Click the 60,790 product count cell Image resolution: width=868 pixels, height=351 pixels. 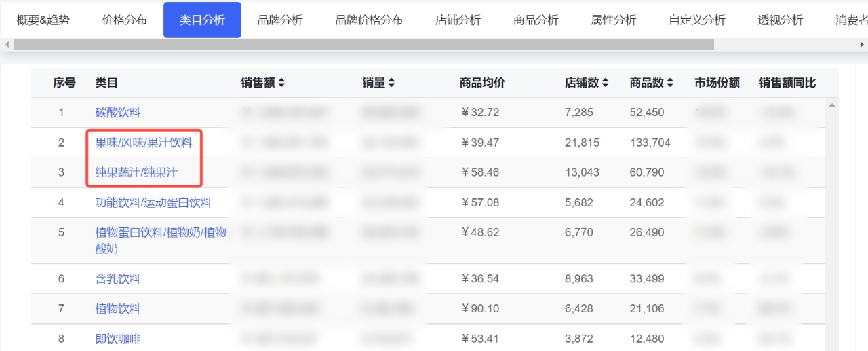click(x=647, y=172)
